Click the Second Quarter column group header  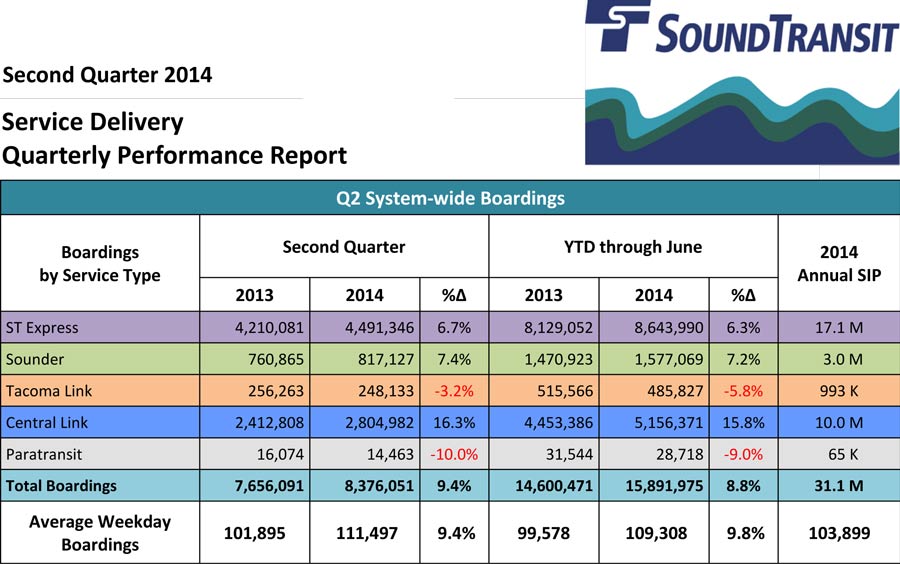click(344, 246)
